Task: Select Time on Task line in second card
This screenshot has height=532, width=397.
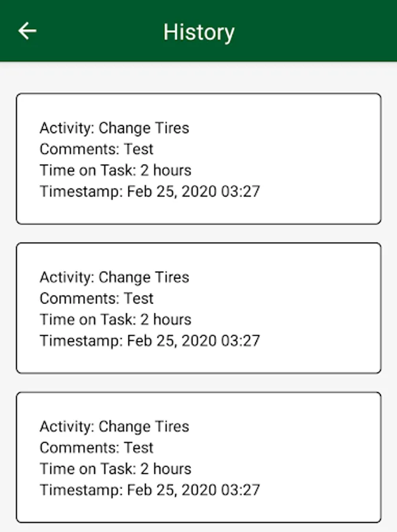Action: (x=115, y=320)
